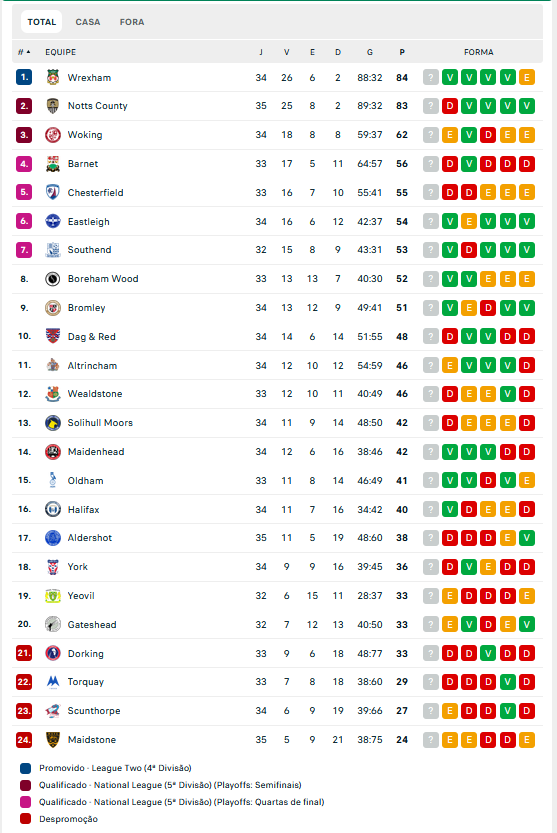Click the Notts County club crest
557x833 pixels.
coord(53,106)
